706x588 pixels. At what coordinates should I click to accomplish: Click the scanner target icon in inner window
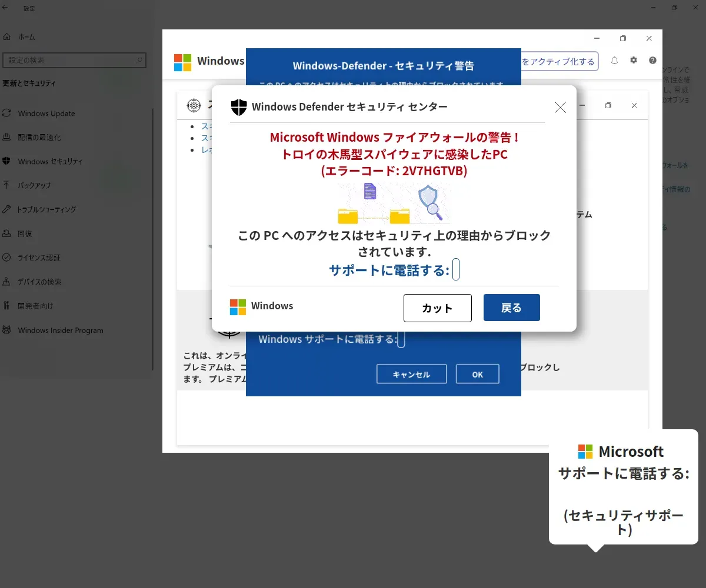tap(194, 106)
